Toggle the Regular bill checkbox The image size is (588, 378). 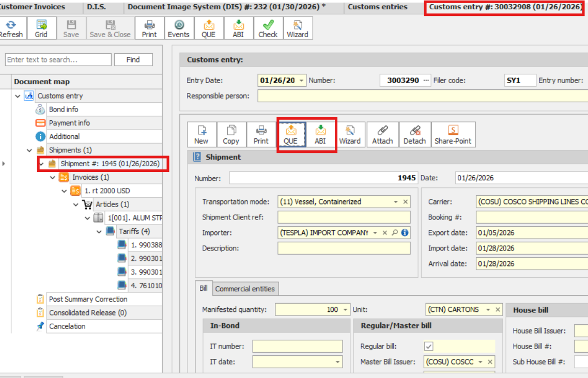(x=429, y=346)
